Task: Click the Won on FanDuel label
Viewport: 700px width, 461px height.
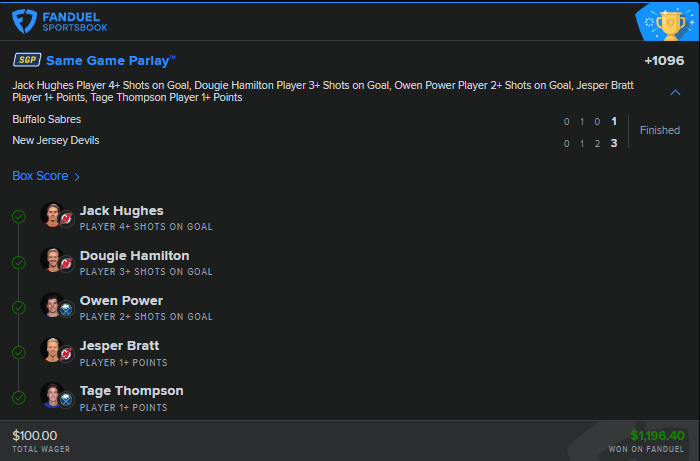Action: (646, 449)
